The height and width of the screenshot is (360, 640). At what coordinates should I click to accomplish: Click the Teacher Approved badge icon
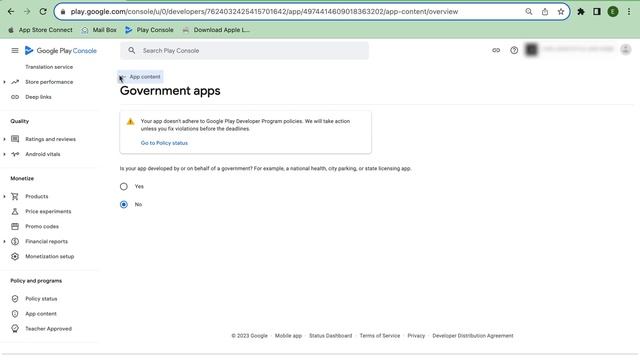pyautogui.click(x=15, y=329)
